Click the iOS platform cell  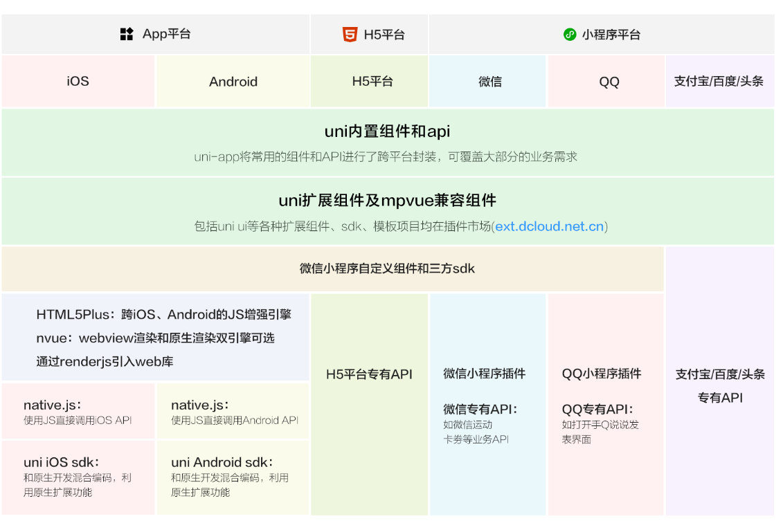78,82
